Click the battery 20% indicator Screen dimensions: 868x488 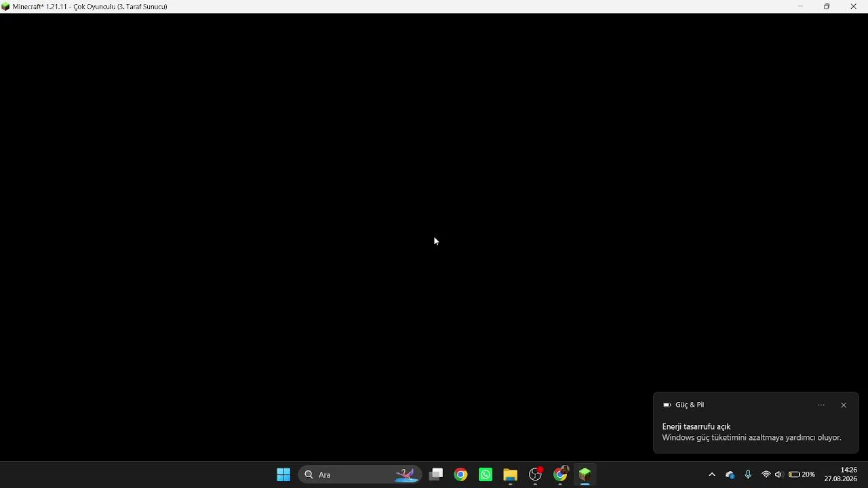(802, 474)
